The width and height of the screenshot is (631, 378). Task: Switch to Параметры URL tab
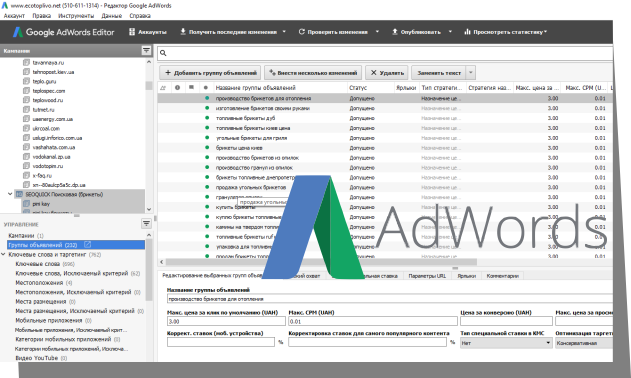click(x=427, y=276)
